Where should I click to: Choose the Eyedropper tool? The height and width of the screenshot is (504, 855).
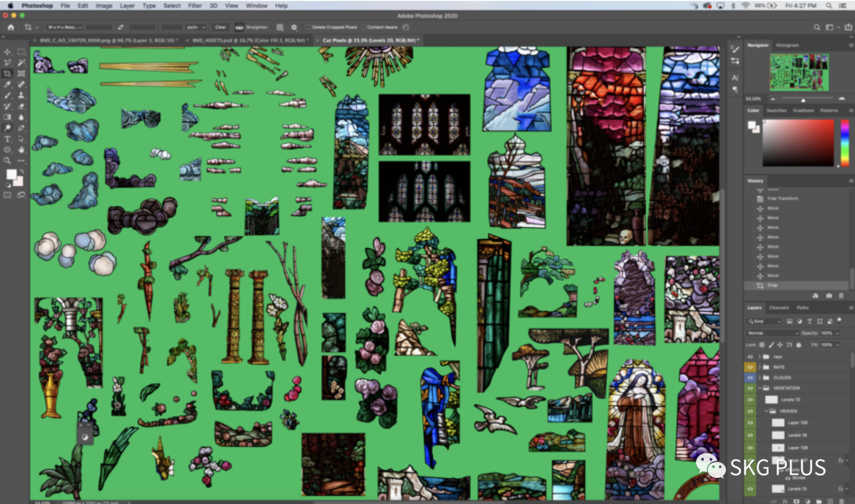tap(8, 84)
